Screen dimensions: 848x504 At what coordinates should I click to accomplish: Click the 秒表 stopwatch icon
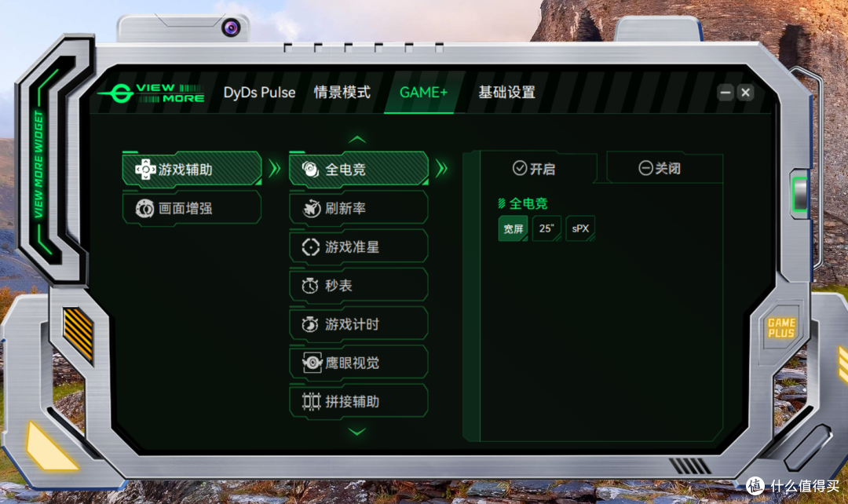pos(310,286)
